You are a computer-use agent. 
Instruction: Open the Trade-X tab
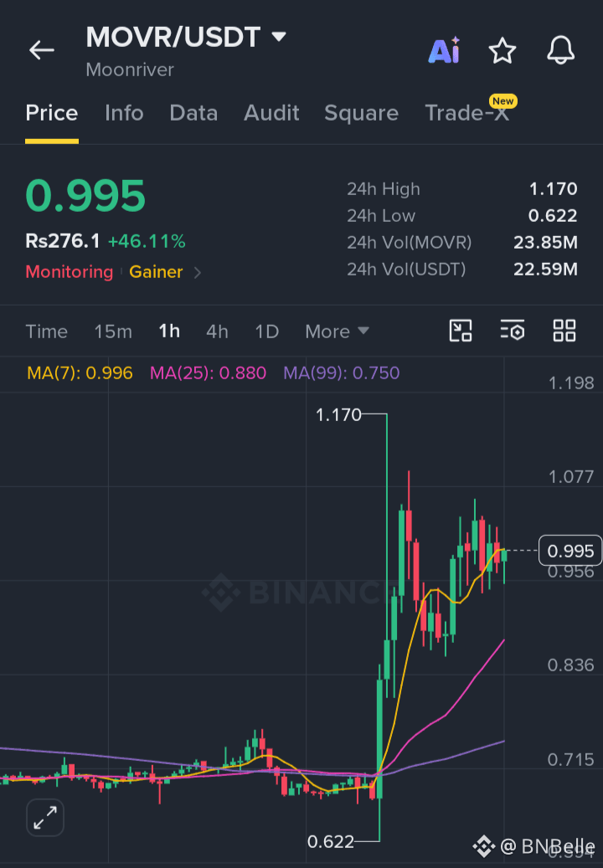click(x=466, y=113)
